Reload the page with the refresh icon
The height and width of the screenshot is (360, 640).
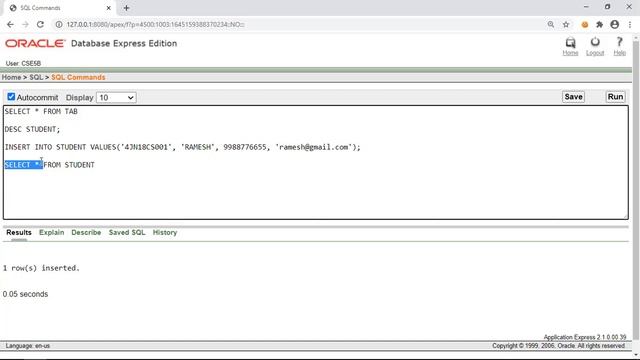40,24
